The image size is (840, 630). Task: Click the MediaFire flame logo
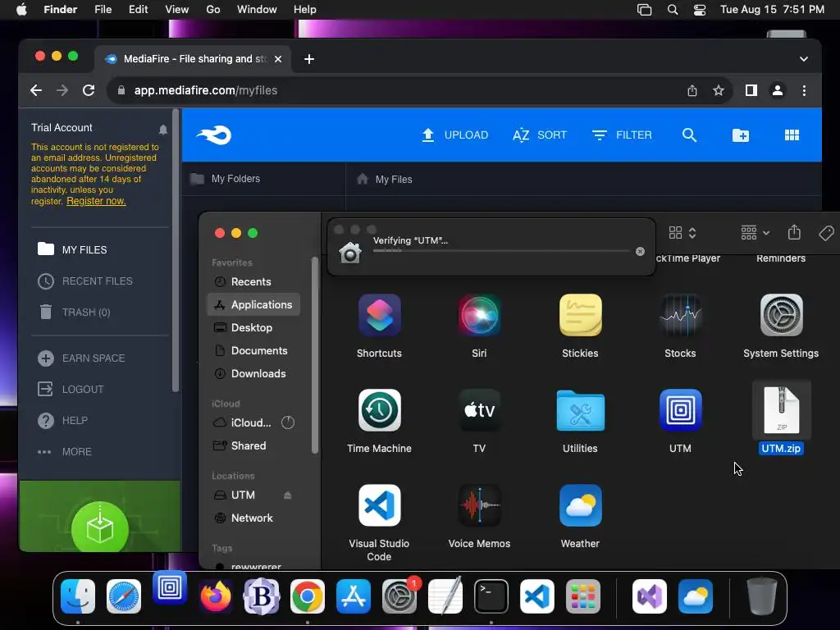(214, 135)
